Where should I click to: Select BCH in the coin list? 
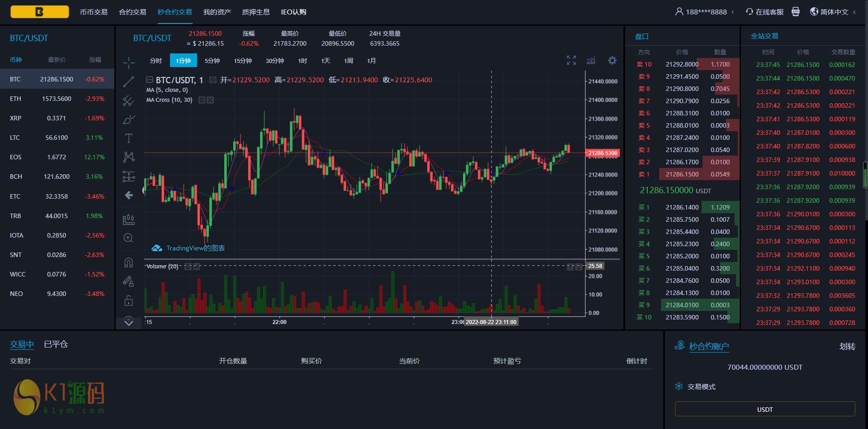[57, 176]
